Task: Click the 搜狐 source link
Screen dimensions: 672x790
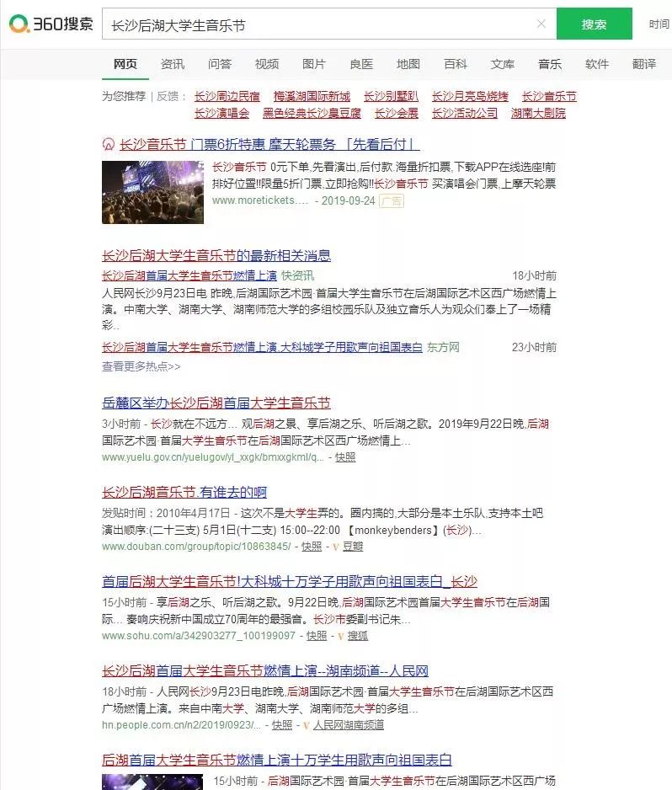Action: (358, 636)
